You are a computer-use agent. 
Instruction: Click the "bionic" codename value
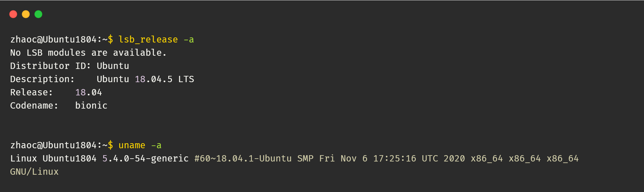(91, 106)
